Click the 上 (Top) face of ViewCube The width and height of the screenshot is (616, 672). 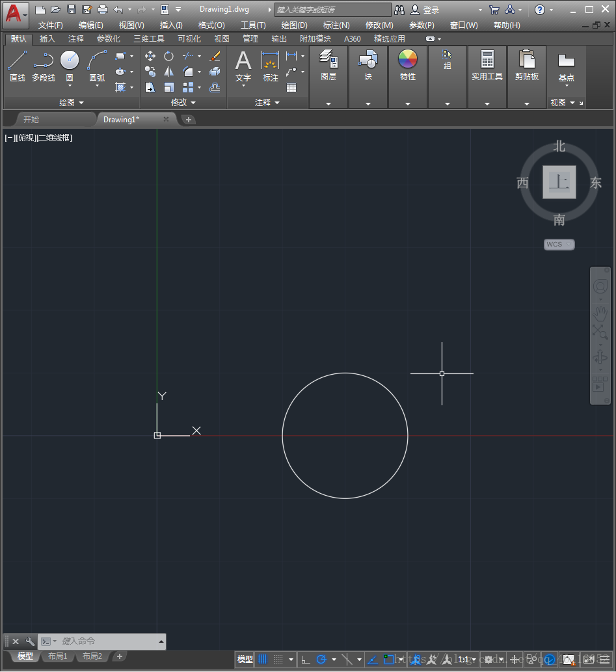pyautogui.click(x=559, y=182)
